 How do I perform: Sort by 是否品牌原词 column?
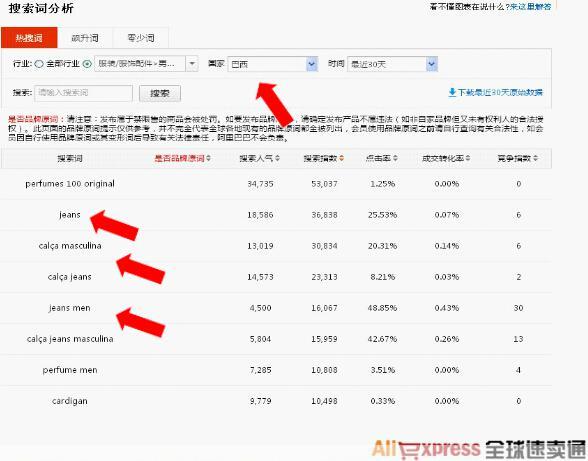click(x=182, y=158)
